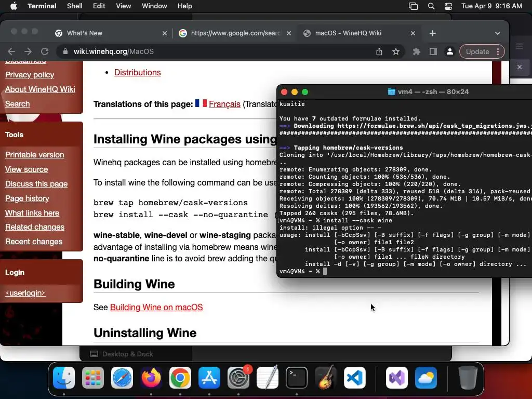Open the View menu
Viewport: 532px width, 399px height.
pos(124,6)
